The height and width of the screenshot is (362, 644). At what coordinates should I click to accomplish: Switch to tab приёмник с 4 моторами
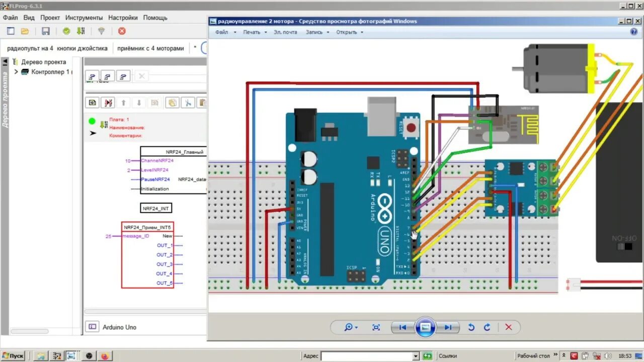(x=151, y=48)
